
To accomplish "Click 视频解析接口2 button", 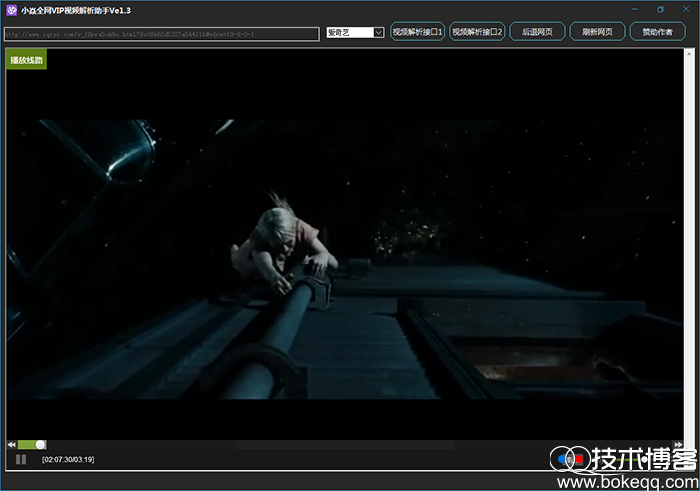I will 477,32.
